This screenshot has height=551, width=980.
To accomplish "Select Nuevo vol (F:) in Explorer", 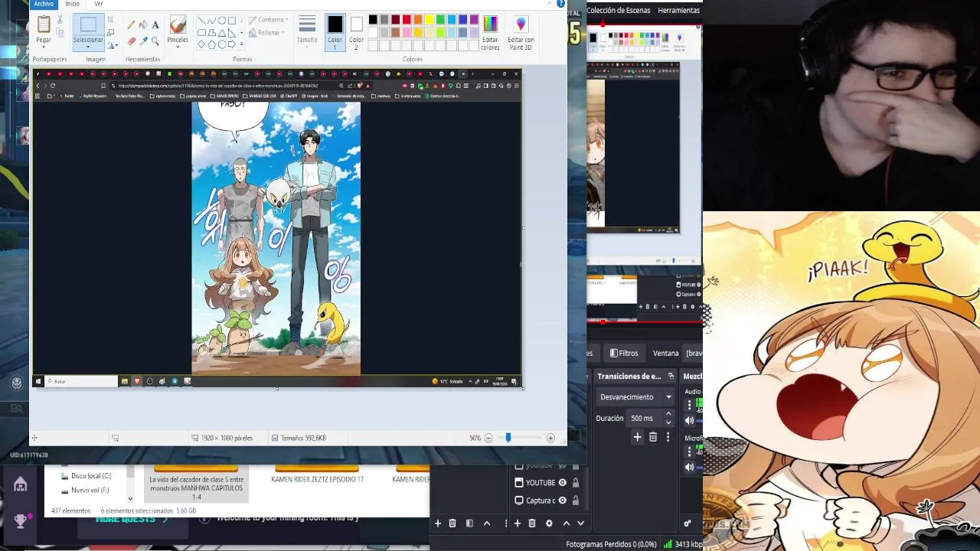I will [89, 491].
